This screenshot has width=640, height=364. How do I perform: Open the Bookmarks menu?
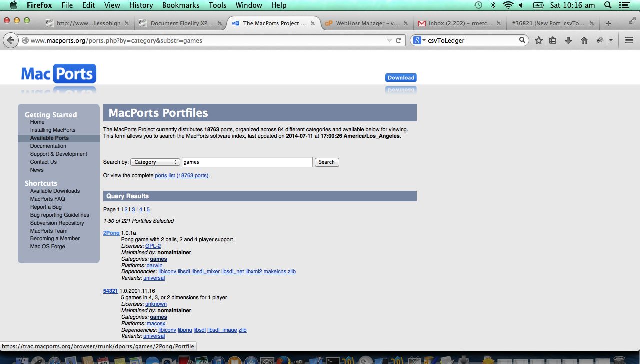coord(181,5)
